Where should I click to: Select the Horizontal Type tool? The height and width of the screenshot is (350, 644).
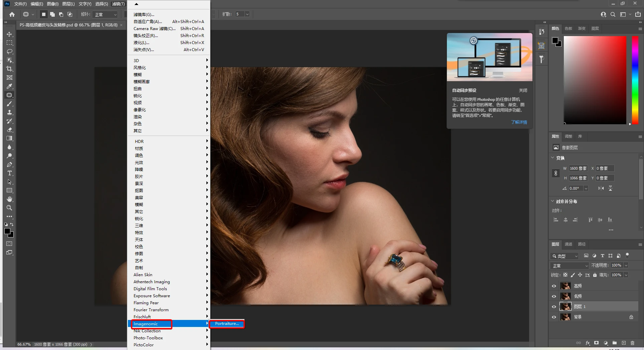(x=9, y=173)
